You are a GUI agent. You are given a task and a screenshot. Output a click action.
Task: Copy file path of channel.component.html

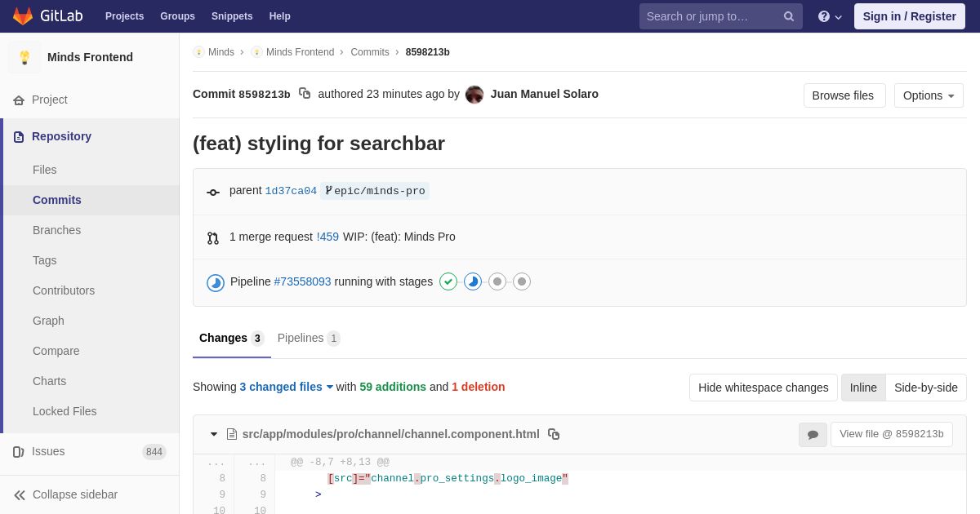point(554,434)
